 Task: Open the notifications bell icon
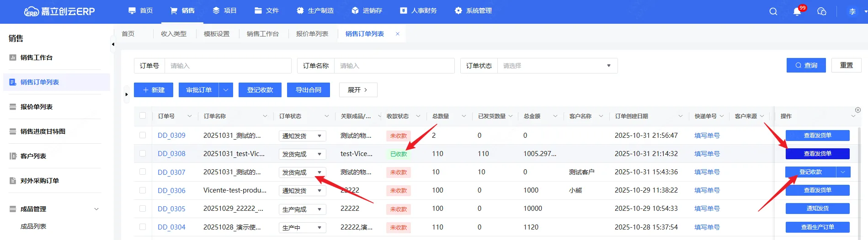[797, 11]
